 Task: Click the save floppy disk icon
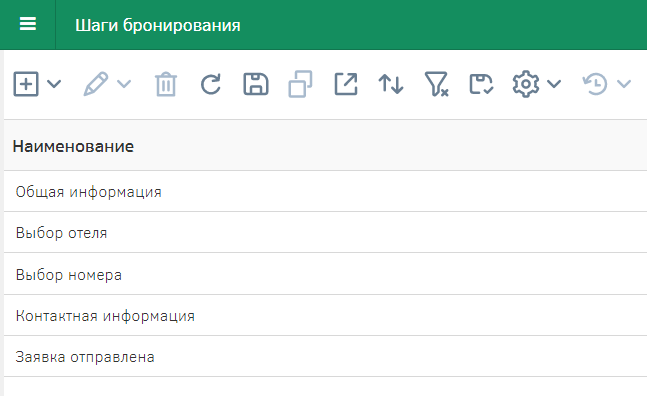256,84
